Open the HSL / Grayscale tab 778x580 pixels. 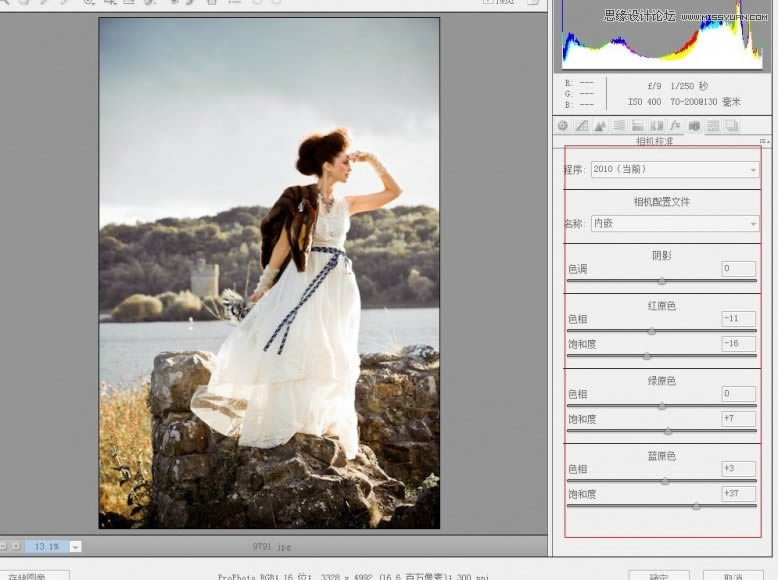619,126
